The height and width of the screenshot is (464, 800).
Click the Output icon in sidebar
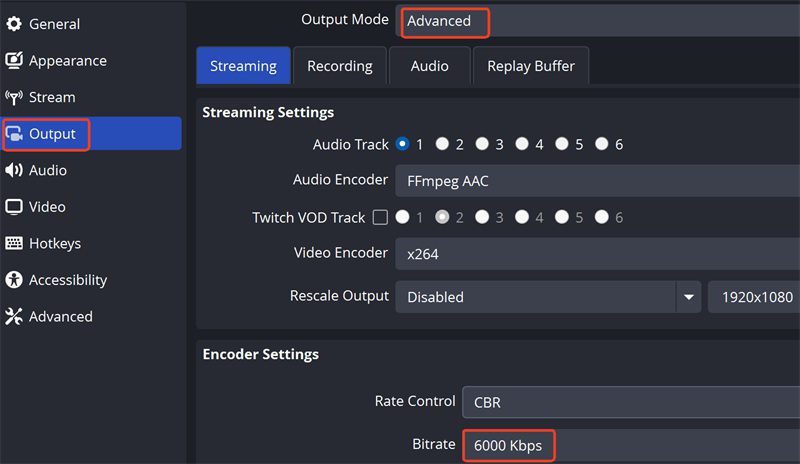(x=14, y=134)
